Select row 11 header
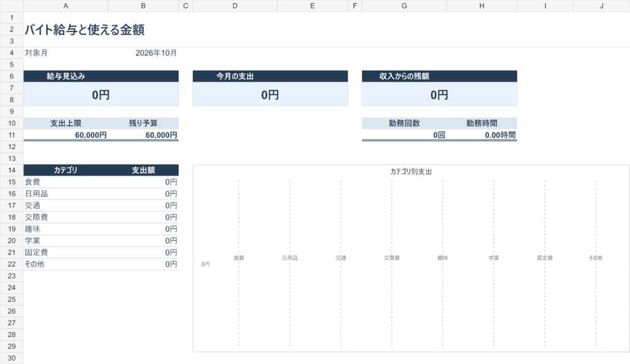 click(12, 135)
